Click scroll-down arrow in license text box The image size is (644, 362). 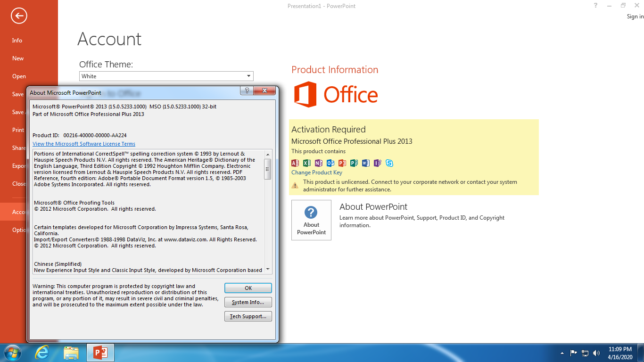click(268, 269)
